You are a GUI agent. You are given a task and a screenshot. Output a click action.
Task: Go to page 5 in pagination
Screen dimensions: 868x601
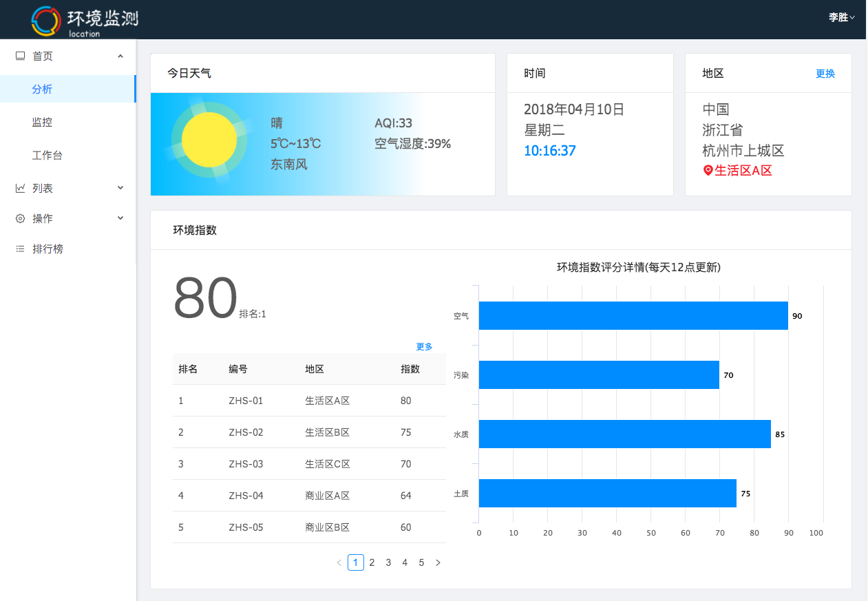click(x=421, y=562)
